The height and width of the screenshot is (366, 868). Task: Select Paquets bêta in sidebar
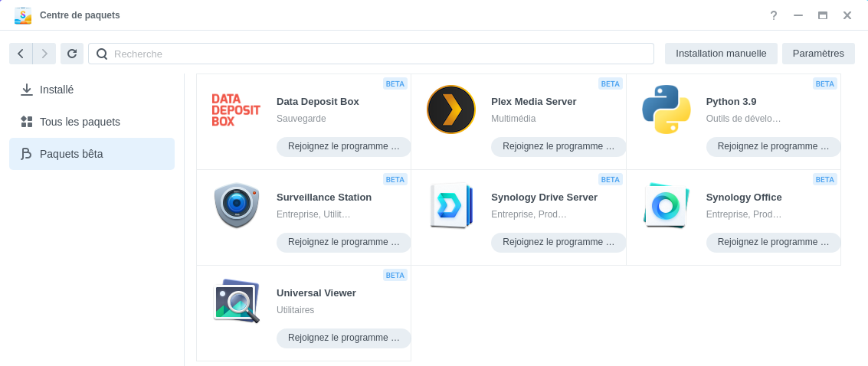coord(71,154)
